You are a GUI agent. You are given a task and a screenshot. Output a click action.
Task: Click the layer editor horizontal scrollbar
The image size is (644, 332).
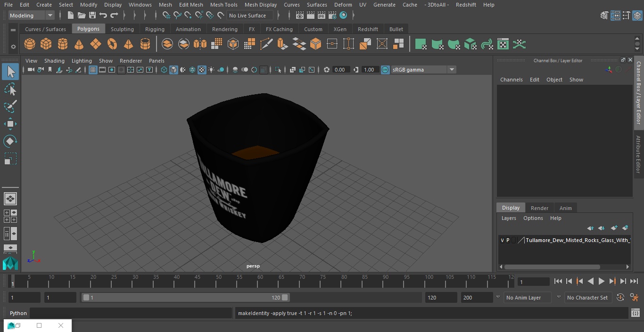[x=553, y=267]
